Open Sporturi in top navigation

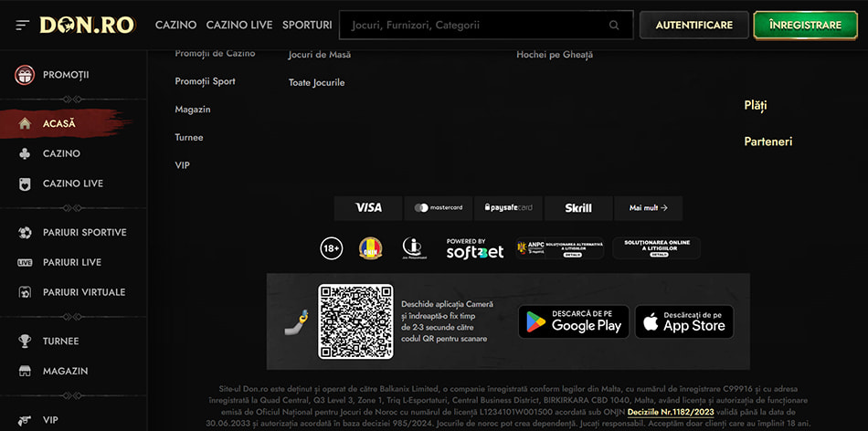point(307,26)
